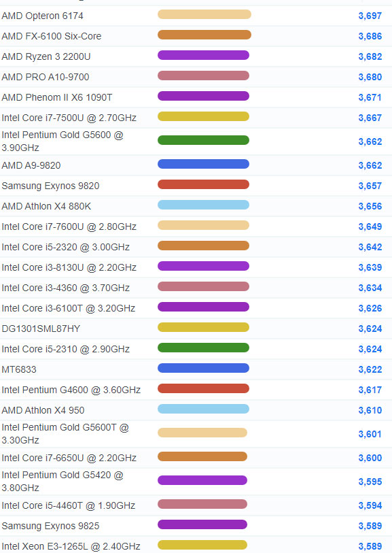Click the light blue bar for Athlon X4 880K

coord(203,205)
